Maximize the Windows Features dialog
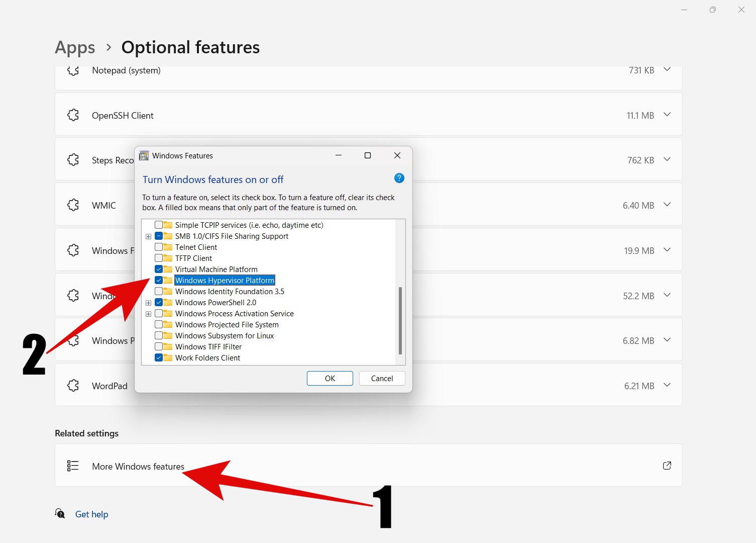756x543 pixels. pyautogui.click(x=368, y=155)
